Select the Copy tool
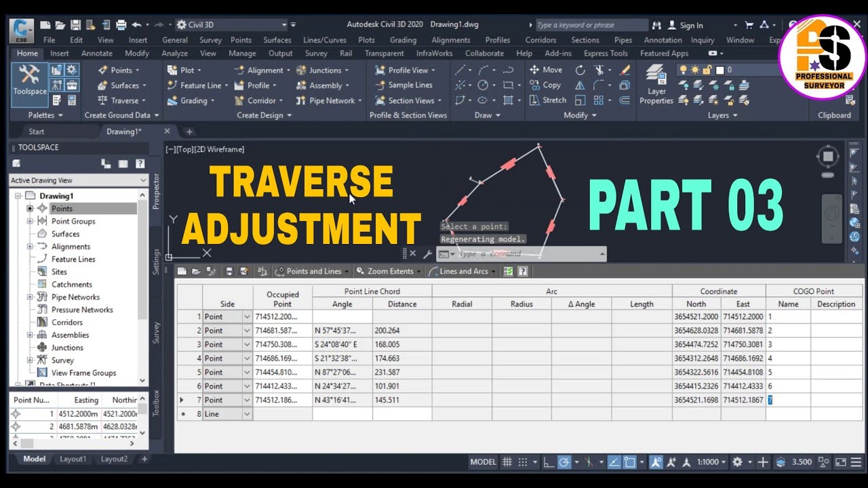 pyautogui.click(x=545, y=85)
